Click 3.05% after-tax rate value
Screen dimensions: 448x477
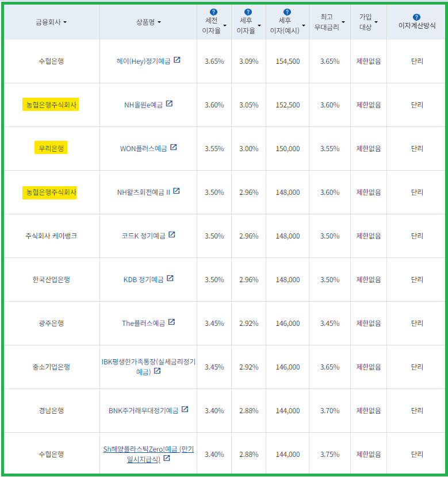(x=248, y=105)
